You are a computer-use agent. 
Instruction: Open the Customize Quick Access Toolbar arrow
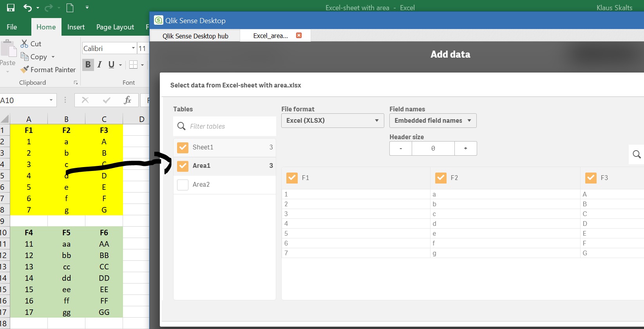coord(87,7)
